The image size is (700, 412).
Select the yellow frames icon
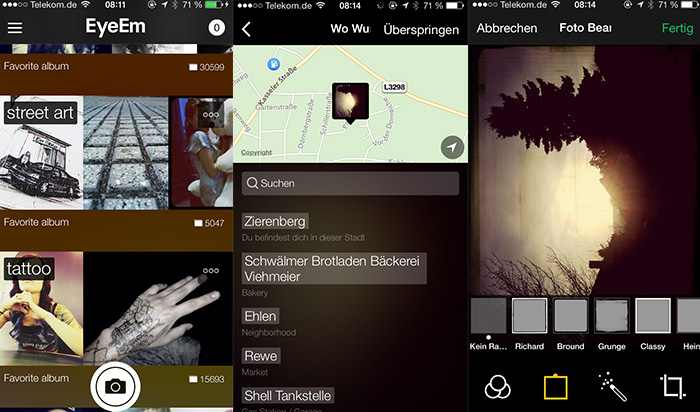(x=555, y=387)
